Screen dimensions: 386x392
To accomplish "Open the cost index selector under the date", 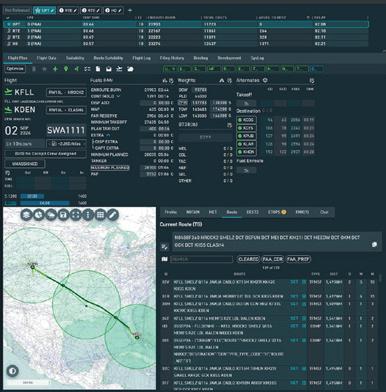I will [x=25, y=144].
